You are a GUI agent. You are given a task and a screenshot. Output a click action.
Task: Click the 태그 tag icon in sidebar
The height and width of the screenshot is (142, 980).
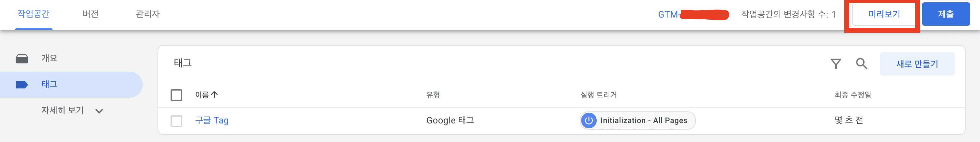click(x=22, y=84)
